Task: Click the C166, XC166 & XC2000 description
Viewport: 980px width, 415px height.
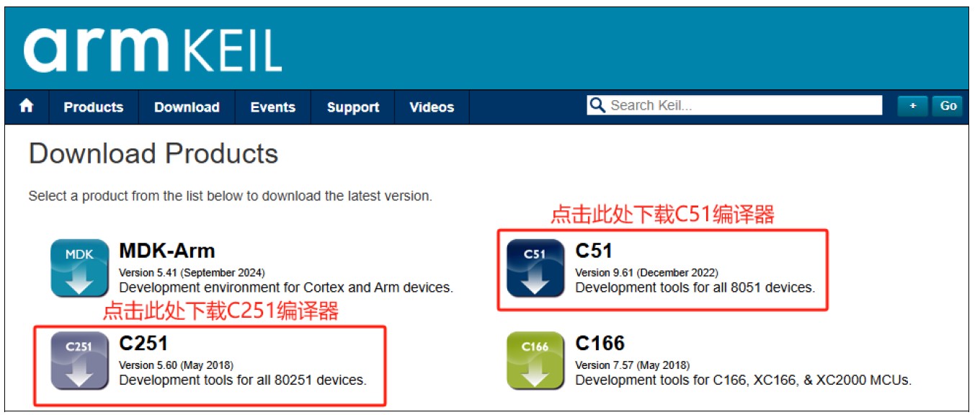Action: [x=744, y=380]
